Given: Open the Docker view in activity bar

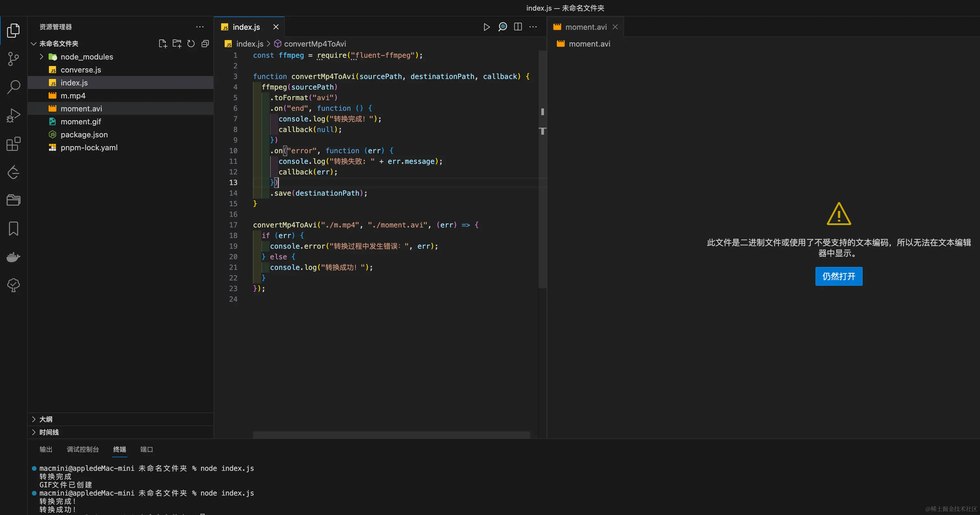Looking at the screenshot, I should (x=13, y=257).
